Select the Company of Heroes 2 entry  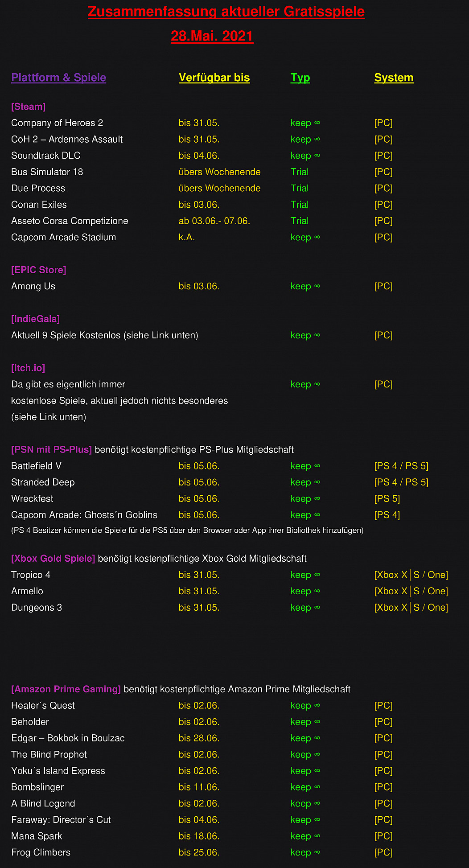coord(57,123)
